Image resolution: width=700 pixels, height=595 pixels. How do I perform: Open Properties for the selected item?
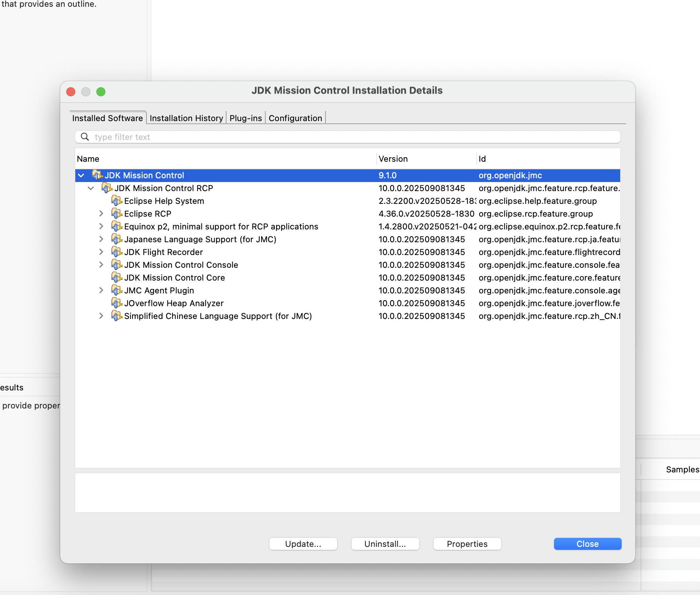[467, 544]
